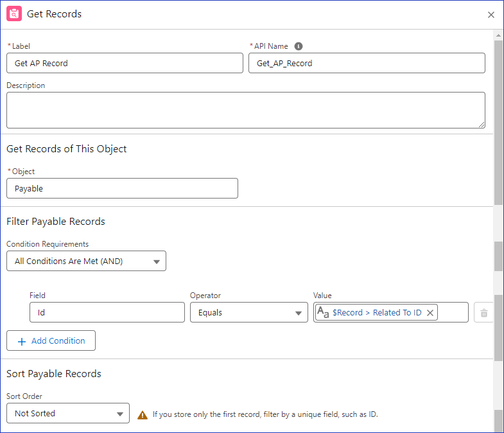Click the scrollbar up arrow
504x433 pixels.
498,35
